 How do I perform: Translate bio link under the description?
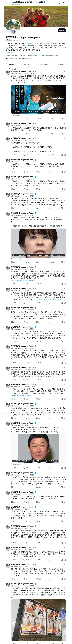tap(10, 52)
